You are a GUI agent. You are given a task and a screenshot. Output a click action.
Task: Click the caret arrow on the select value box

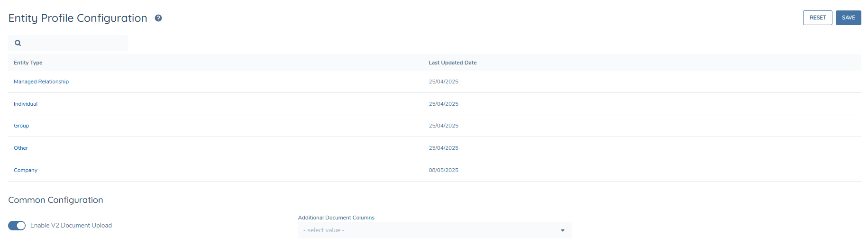pos(563,230)
